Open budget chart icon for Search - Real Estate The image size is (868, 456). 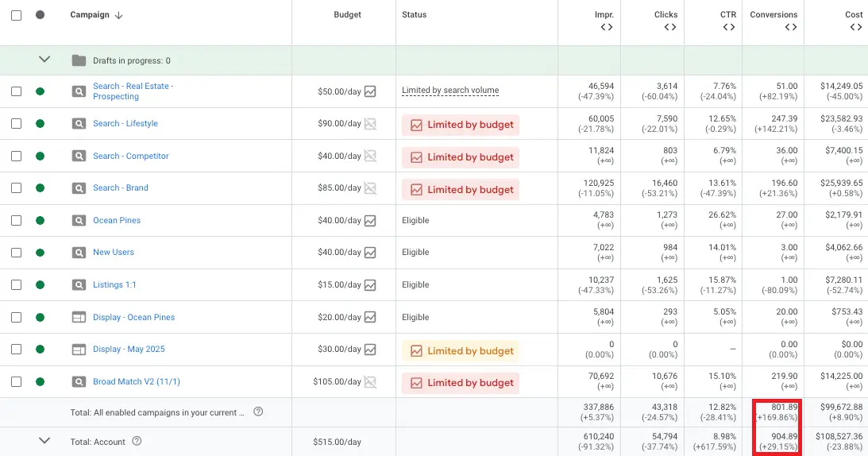370,91
